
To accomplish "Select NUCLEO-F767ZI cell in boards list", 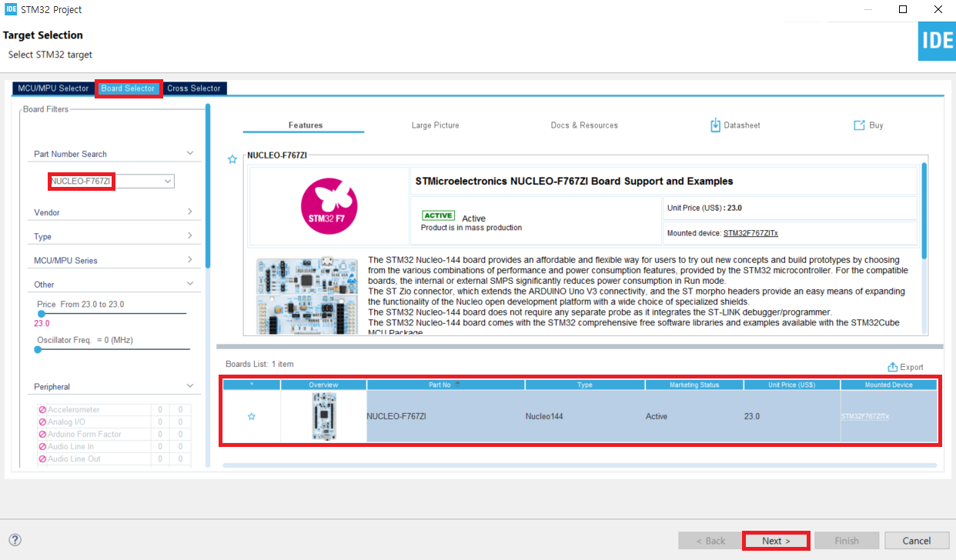I will pos(446,416).
